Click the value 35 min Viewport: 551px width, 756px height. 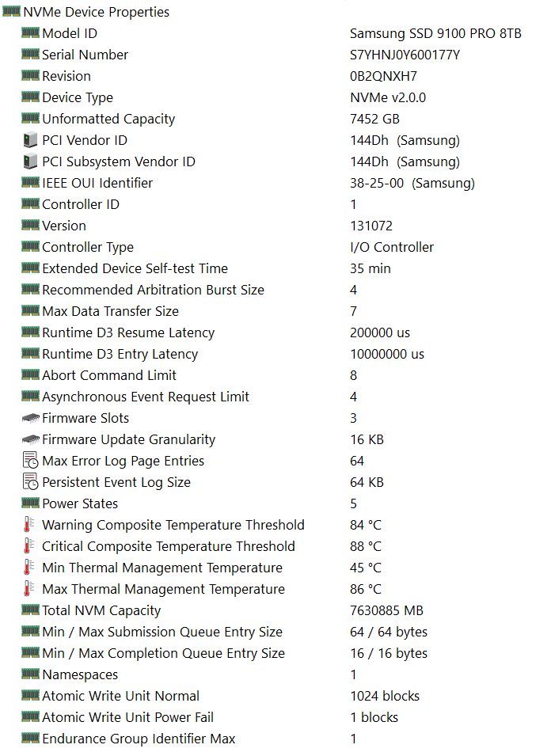tap(370, 268)
